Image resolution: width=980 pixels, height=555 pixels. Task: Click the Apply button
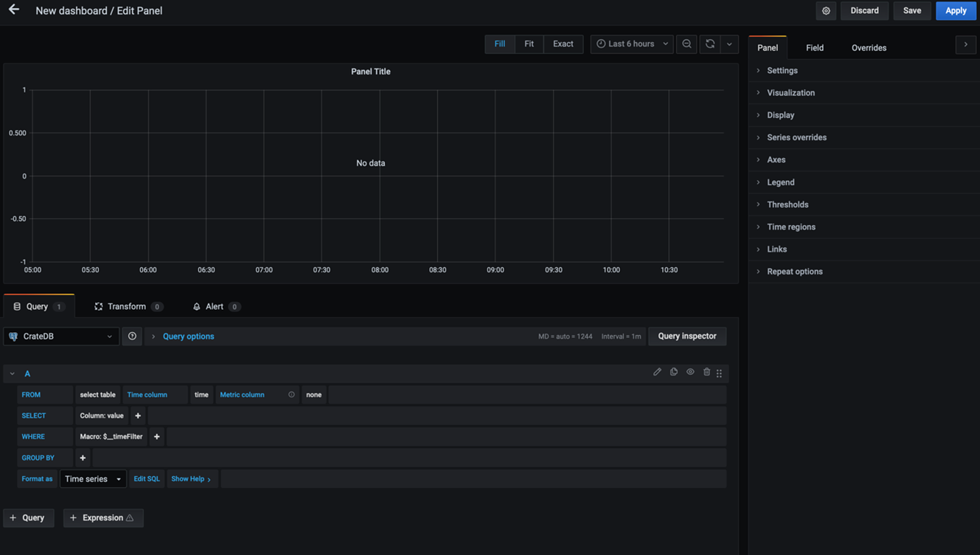[956, 11]
